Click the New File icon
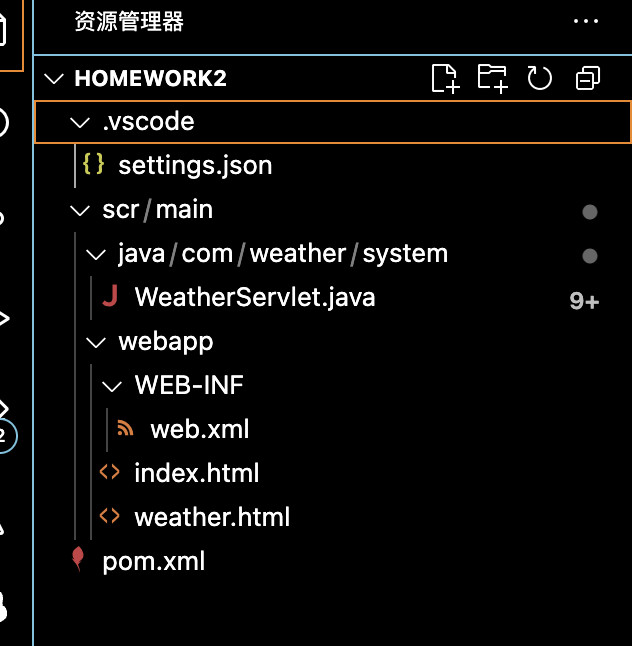Screen dimensions: 632x646 tap(444, 78)
